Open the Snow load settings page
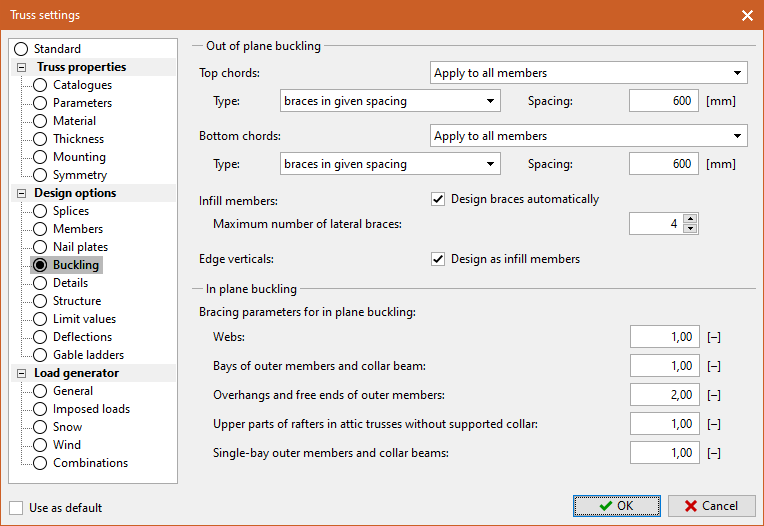The height and width of the screenshot is (526, 764). click(40, 427)
